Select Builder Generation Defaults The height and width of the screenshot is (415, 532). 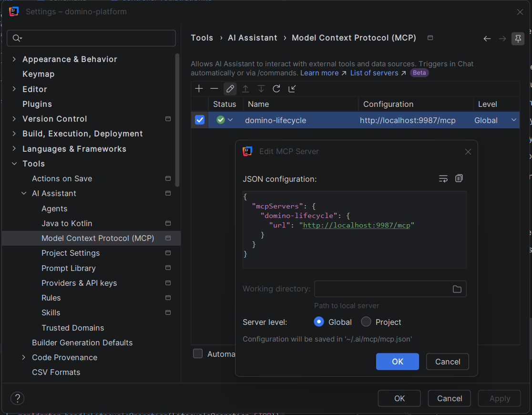(x=82, y=342)
